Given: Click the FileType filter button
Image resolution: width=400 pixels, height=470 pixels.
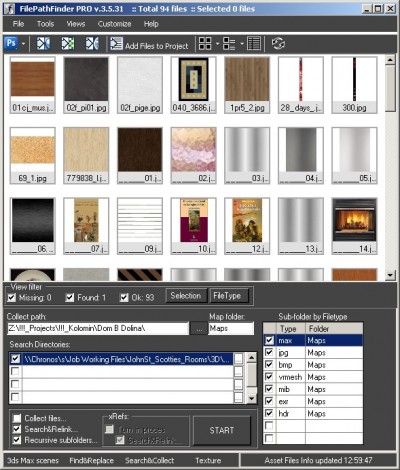Looking at the screenshot, I should (229, 296).
